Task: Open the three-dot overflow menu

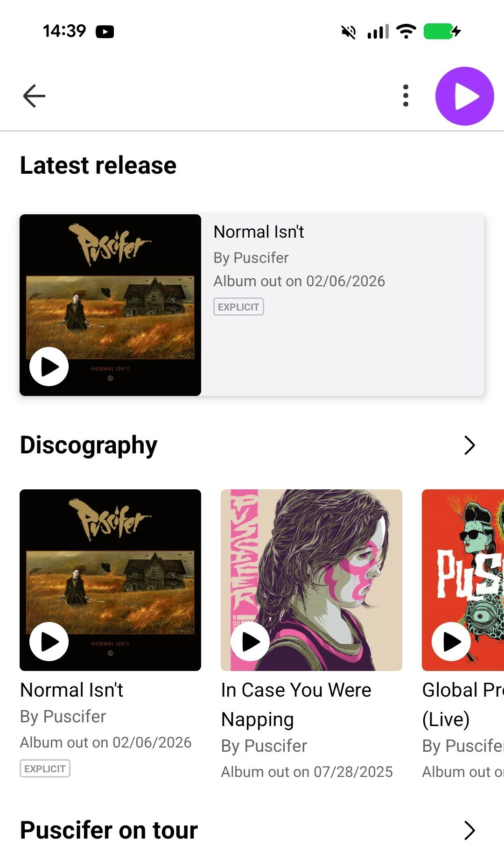Action: tap(406, 96)
